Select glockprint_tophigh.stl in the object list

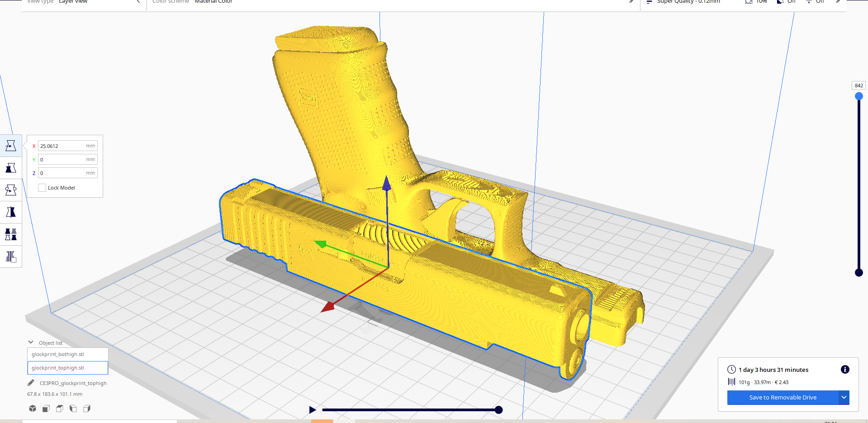[x=67, y=368]
